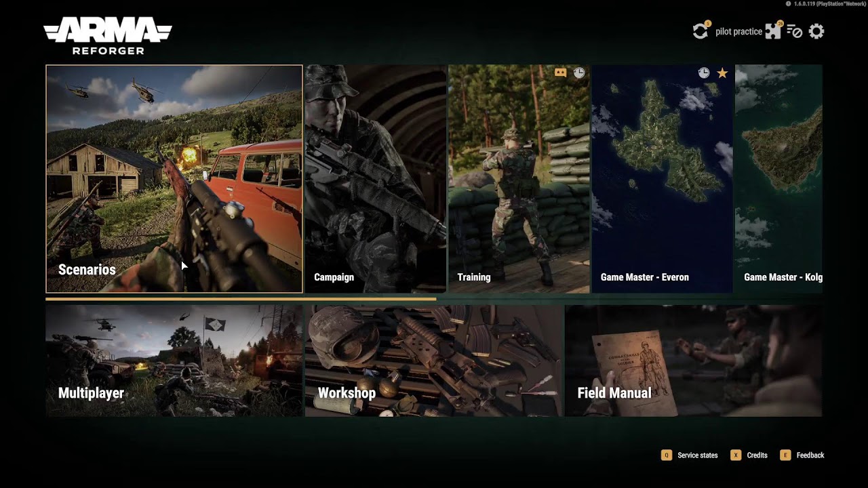Click the clock icon on Game Master - Everon
This screenshot has width=868, height=488.
click(704, 73)
